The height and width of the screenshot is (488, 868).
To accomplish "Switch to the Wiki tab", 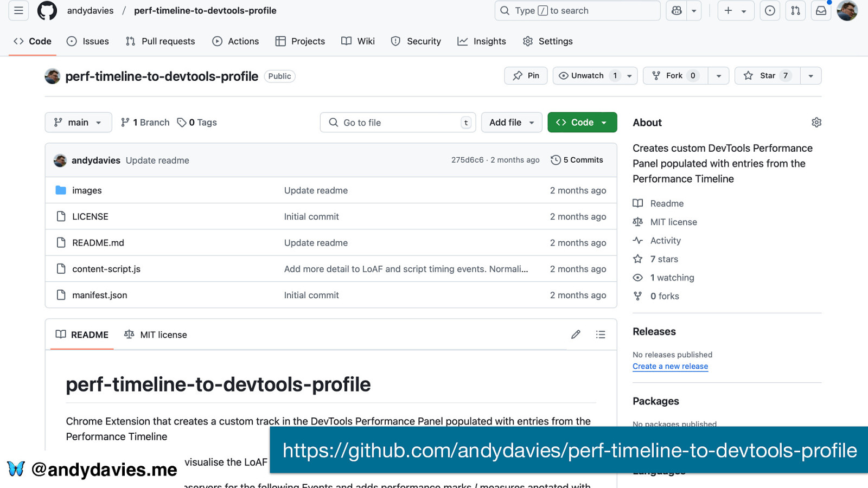I will tap(358, 41).
